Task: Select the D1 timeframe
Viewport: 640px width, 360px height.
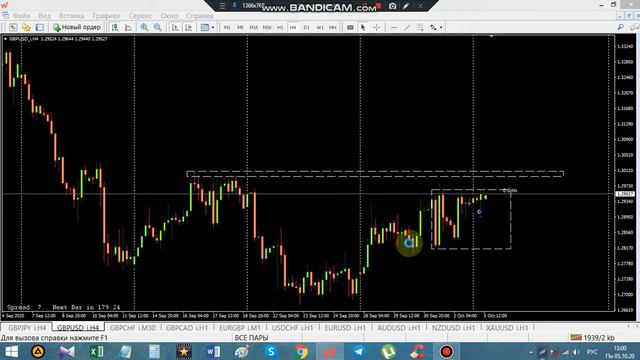Action: point(307,27)
